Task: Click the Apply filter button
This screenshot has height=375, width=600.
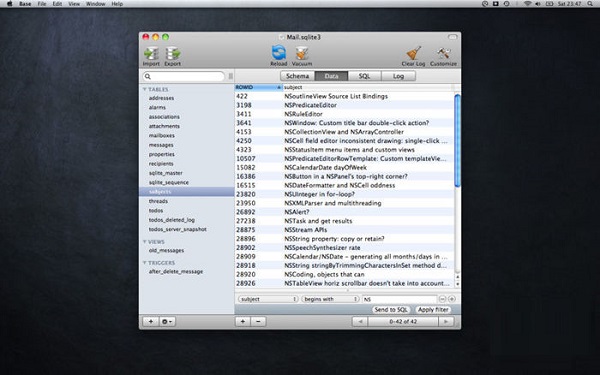Action: [433, 310]
